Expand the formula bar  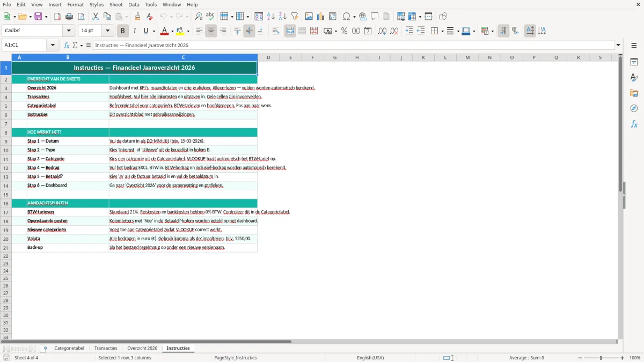coord(618,45)
